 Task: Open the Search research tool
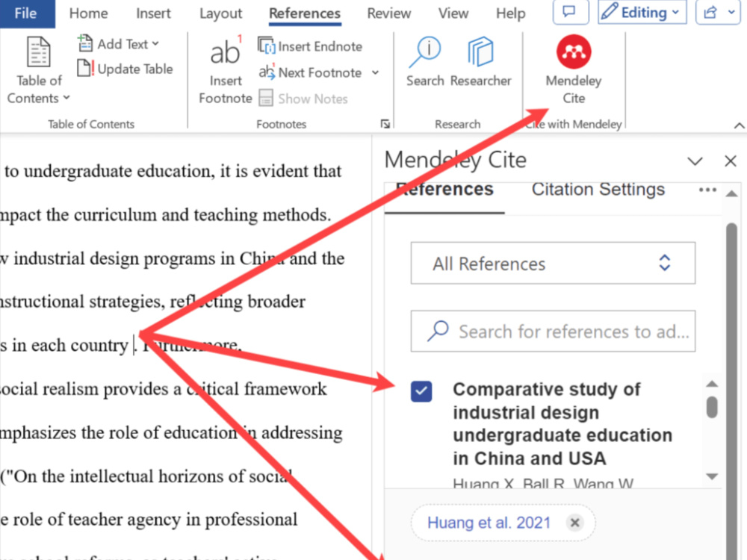coord(425,61)
